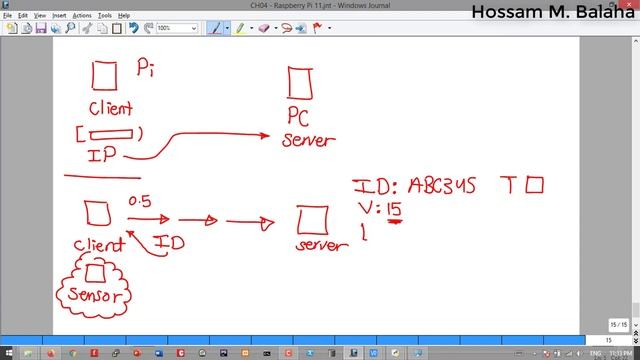Screen dimensions: 640x360
Task: Open the Help menu
Action: pos(124,16)
